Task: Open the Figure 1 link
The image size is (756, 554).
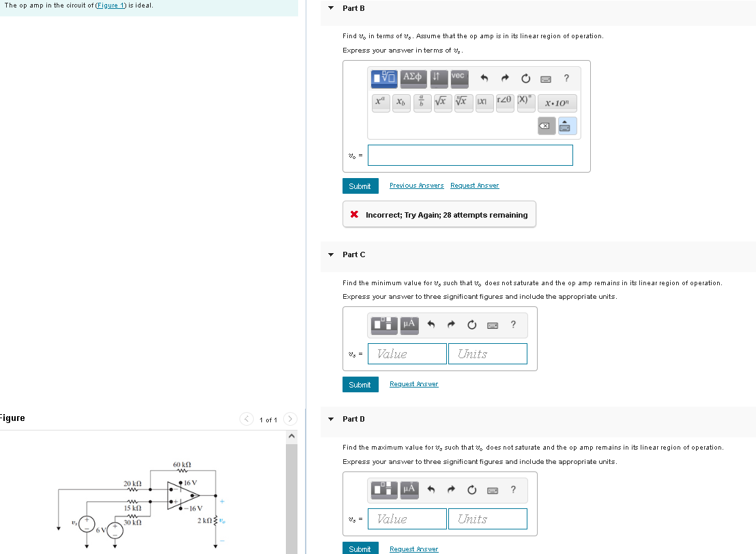Action: (x=111, y=5)
